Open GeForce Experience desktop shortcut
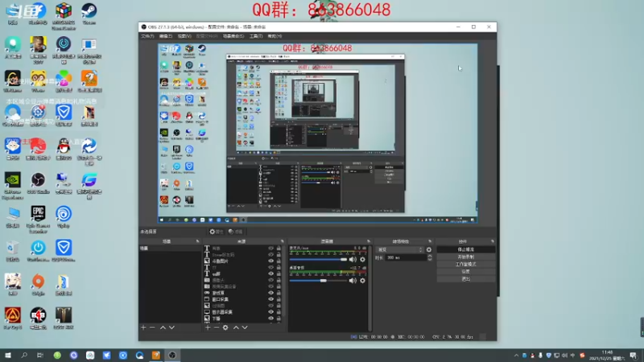Viewport: 644px width, 362px height. click(x=13, y=186)
